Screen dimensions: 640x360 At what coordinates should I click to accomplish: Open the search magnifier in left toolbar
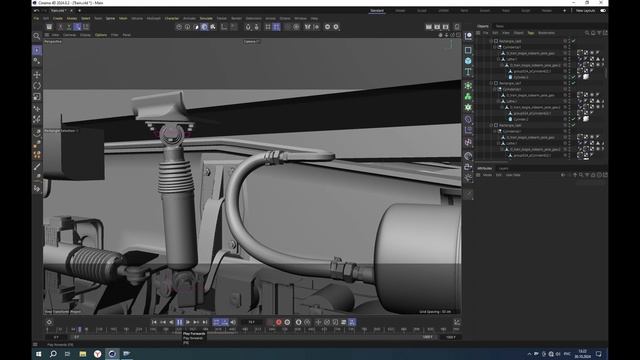point(37,36)
